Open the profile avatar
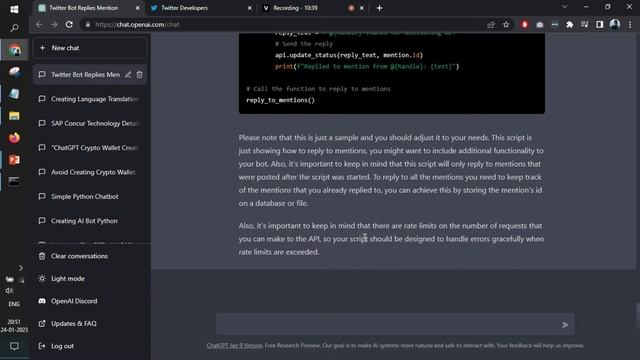 point(615,24)
